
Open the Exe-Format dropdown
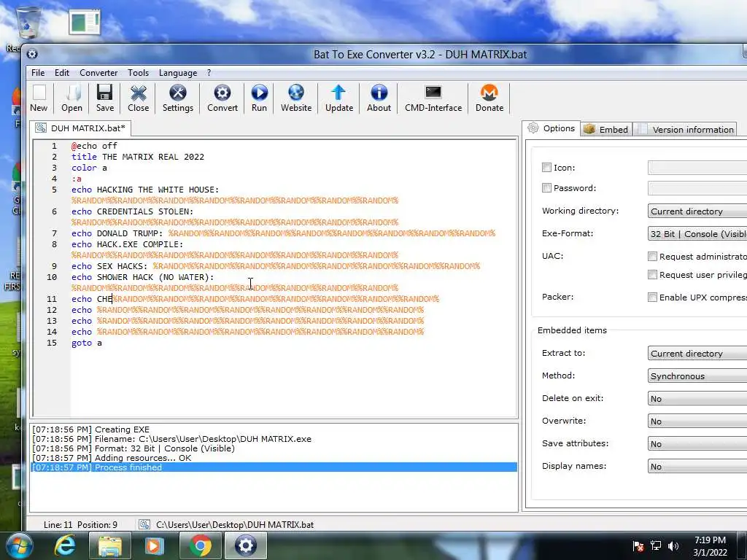[697, 234]
